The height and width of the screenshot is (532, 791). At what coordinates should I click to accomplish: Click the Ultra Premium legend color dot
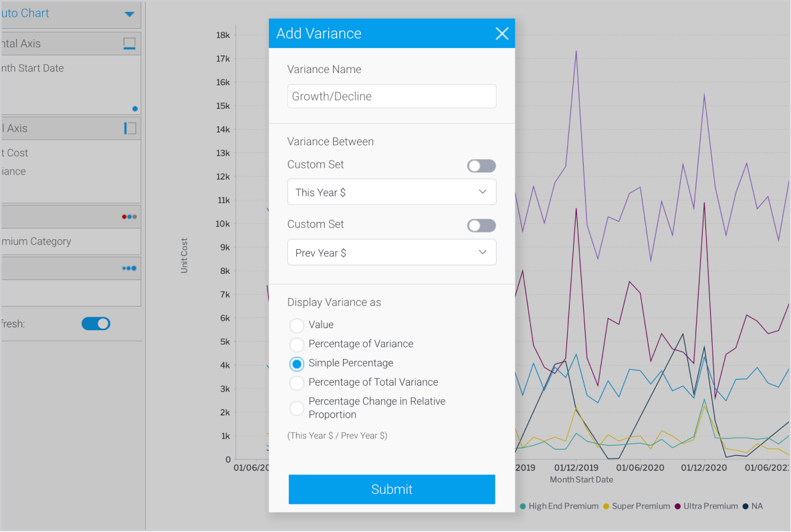(678, 507)
